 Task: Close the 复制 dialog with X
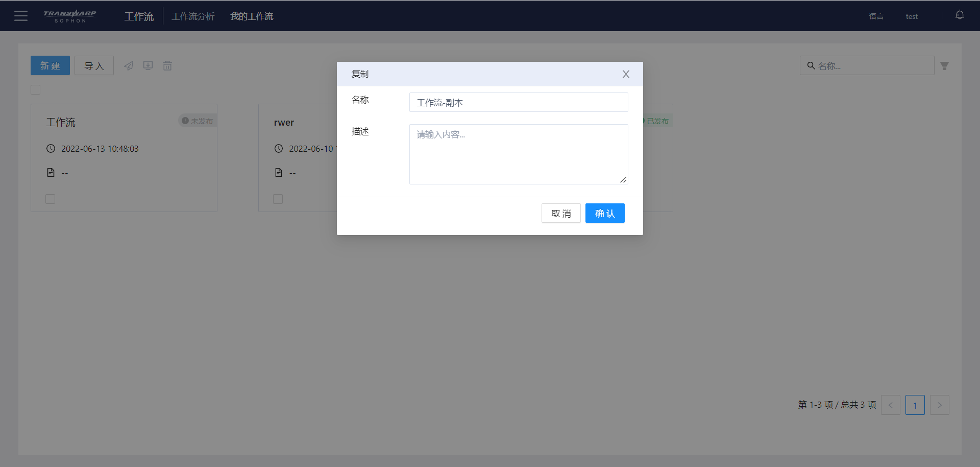[x=626, y=74]
